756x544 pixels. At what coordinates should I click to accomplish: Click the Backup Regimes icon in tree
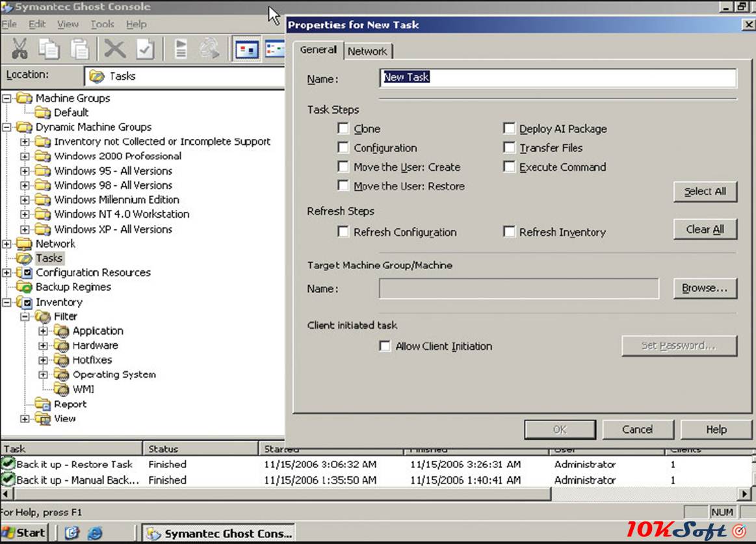(x=25, y=287)
